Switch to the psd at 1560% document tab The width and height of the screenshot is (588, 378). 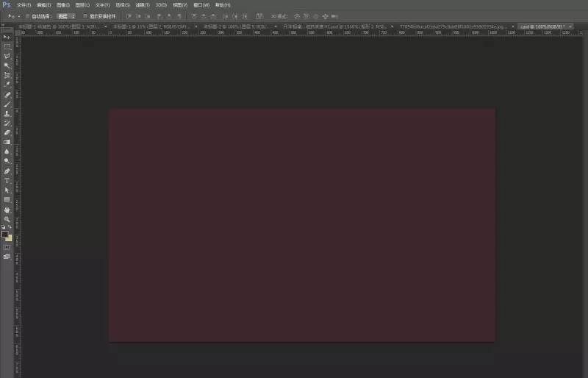[x=335, y=26]
